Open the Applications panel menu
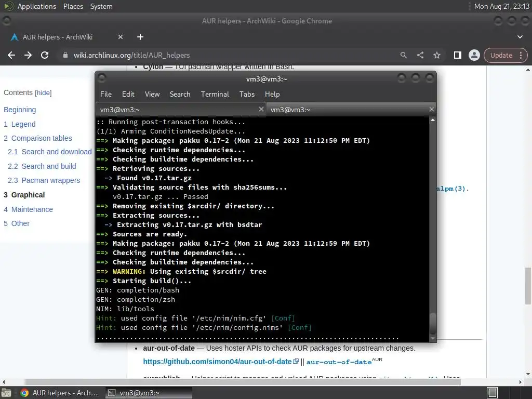The width and height of the screenshot is (532, 399). coord(37,6)
